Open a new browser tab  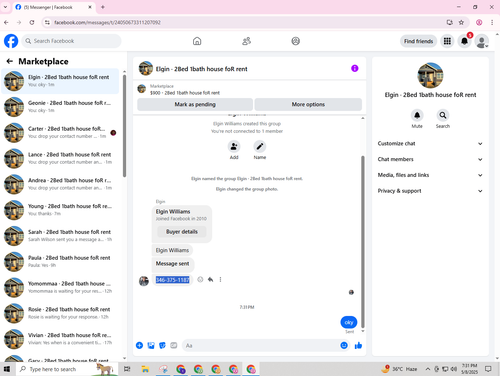click(103, 7)
